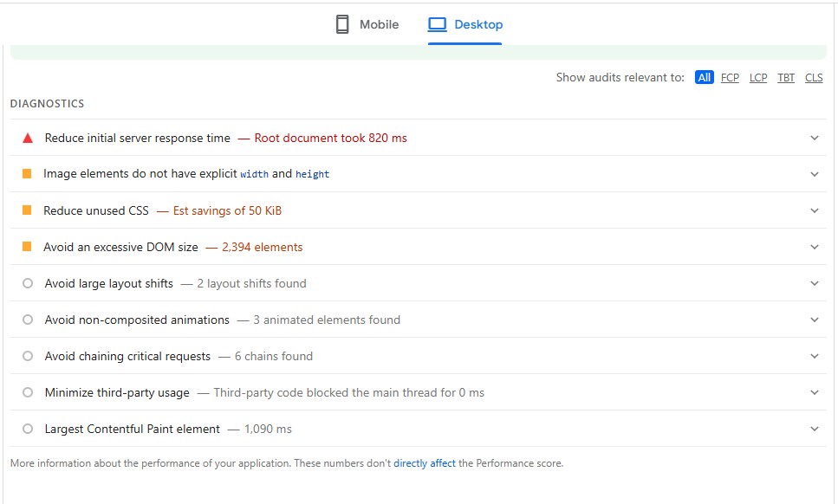Click orange square icon beside Reduce unused CSS

tap(27, 210)
